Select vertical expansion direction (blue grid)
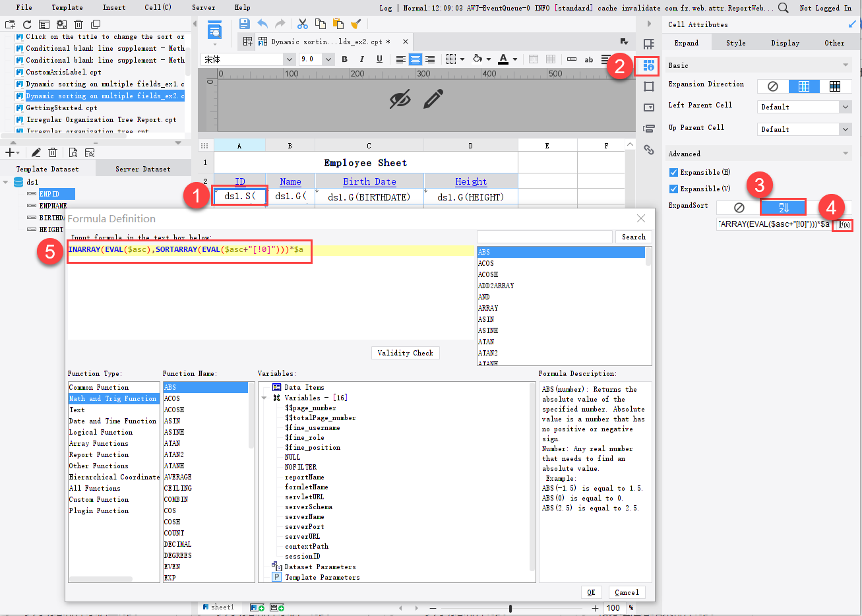Screen dimensions: 862x616 (x=804, y=86)
